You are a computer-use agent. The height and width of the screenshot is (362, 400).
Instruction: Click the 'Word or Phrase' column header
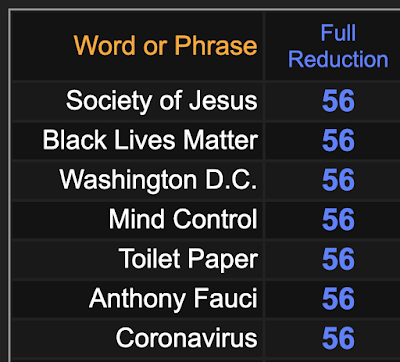click(x=165, y=45)
